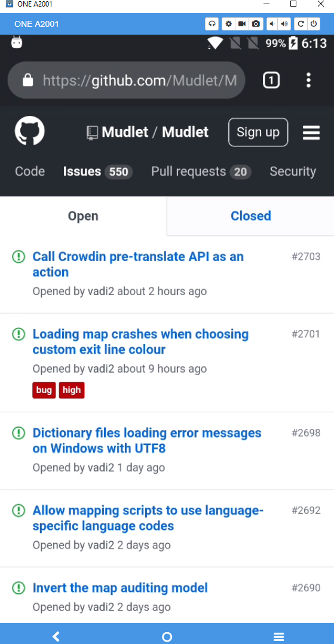
Task: Open the browser three-dot overflow menu
Action: click(308, 80)
